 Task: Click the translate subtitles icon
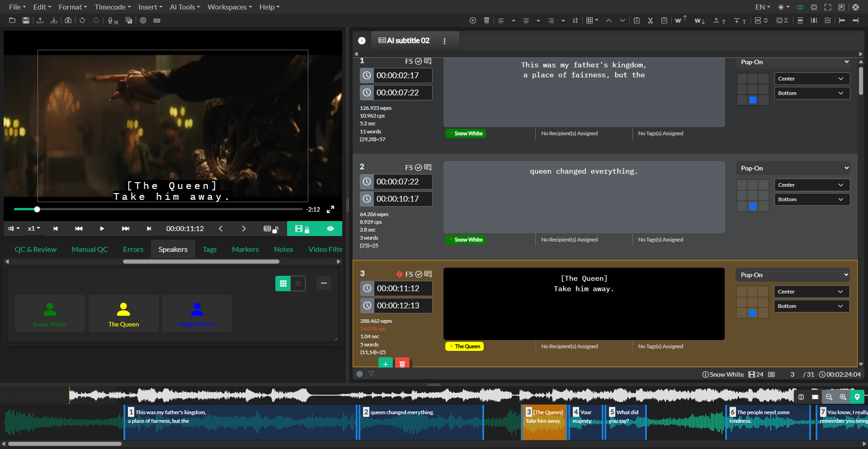(x=129, y=20)
